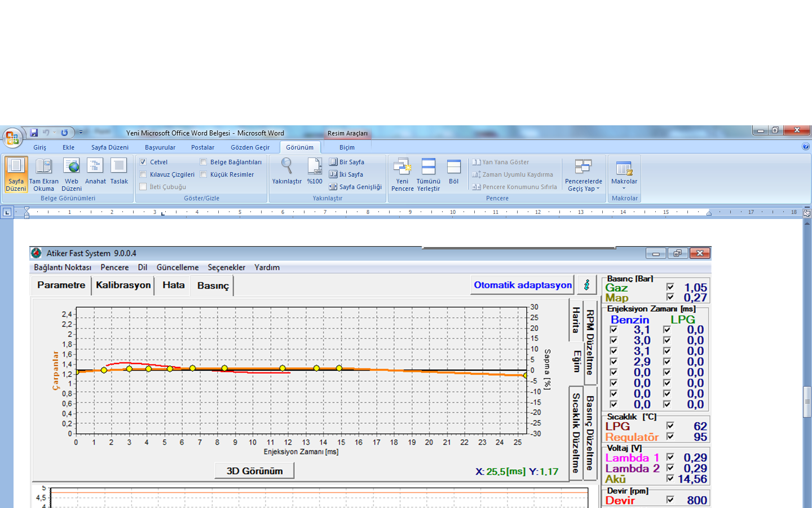
Task: Open the Ekle ribbon tab
Action: [x=68, y=147]
